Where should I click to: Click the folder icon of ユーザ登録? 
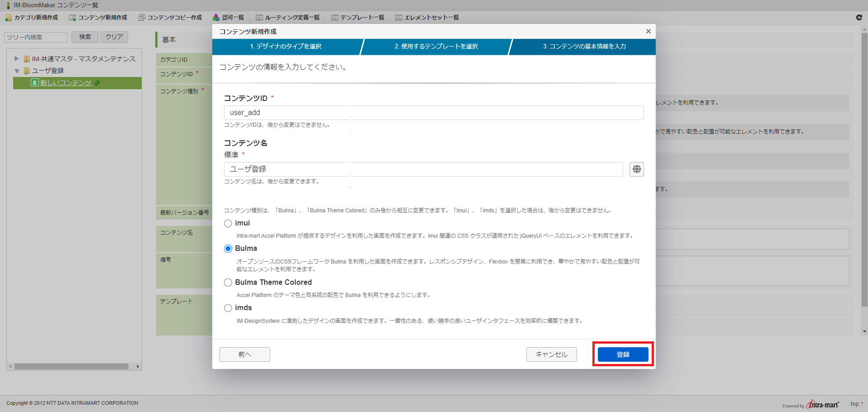point(27,71)
